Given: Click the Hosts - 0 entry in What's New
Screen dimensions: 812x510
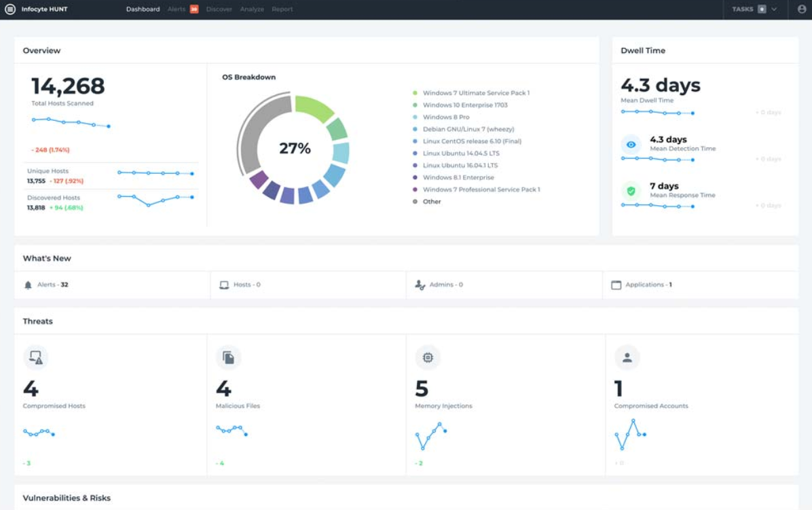Looking at the screenshot, I should [246, 285].
